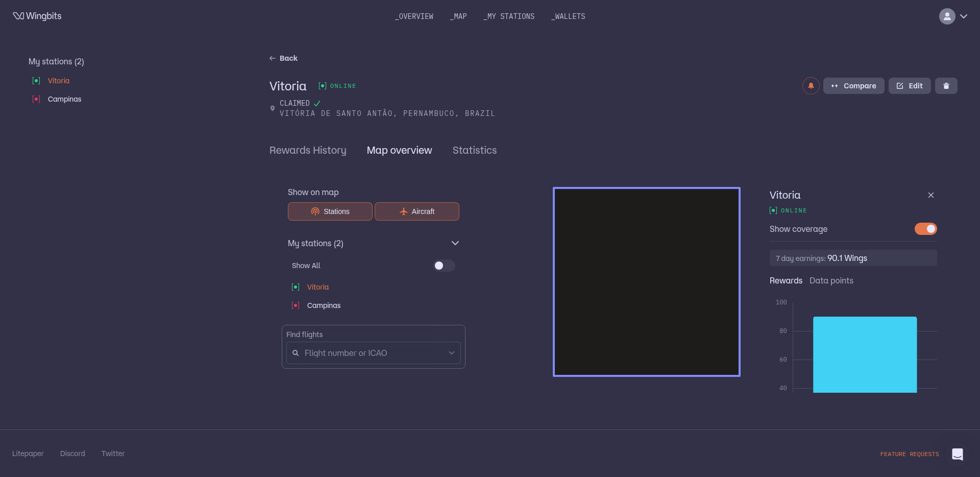Click the Campinas offline status icon in sidebar
Image resolution: width=980 pixels, height=477 pixels.
point(36,99)
